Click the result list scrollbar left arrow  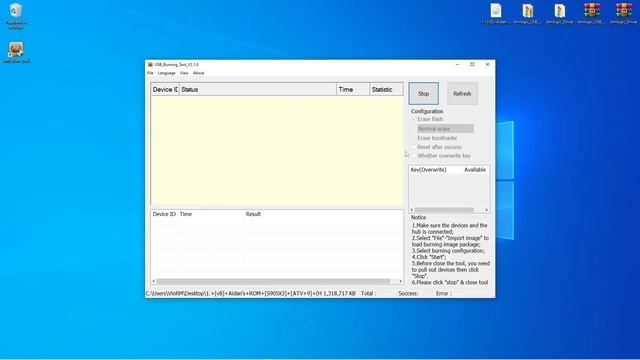pos(154,281)
